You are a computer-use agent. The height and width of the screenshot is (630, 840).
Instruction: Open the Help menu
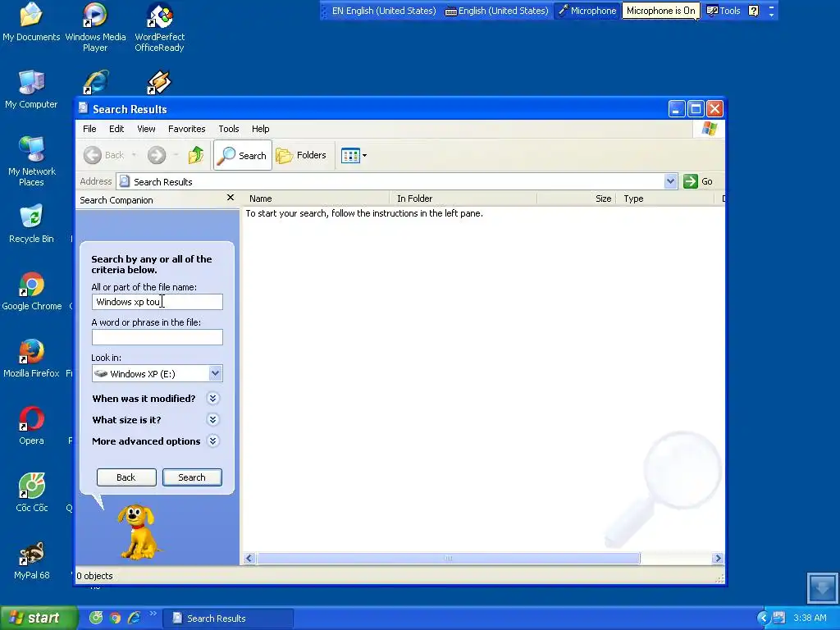click(260, 129)
